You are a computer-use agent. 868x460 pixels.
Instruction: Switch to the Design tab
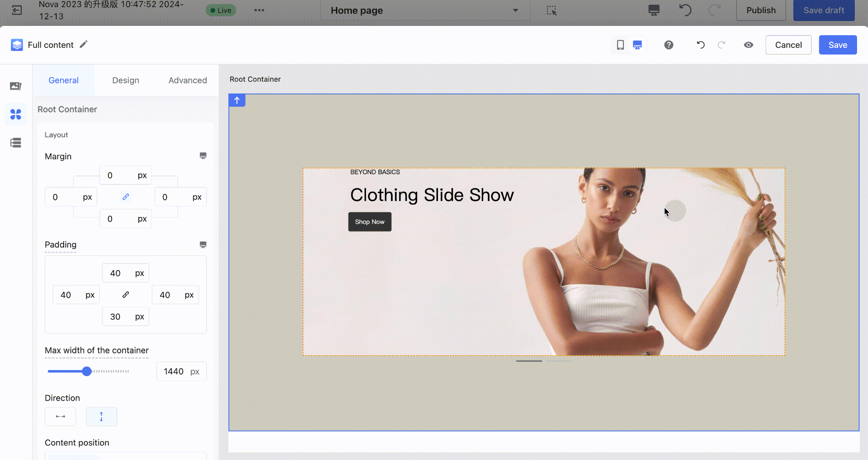126,80
